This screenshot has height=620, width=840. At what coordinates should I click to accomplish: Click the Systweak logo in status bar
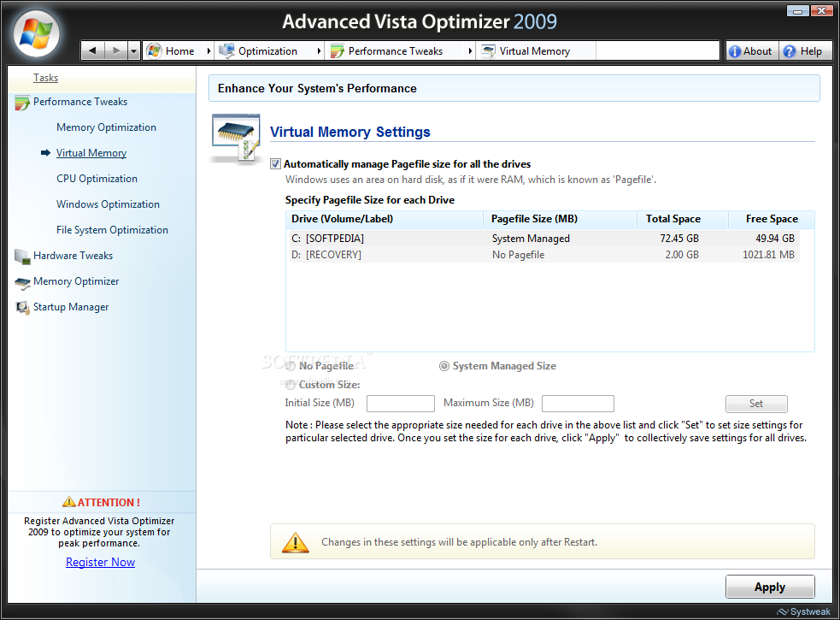click(x=804, y=611)
